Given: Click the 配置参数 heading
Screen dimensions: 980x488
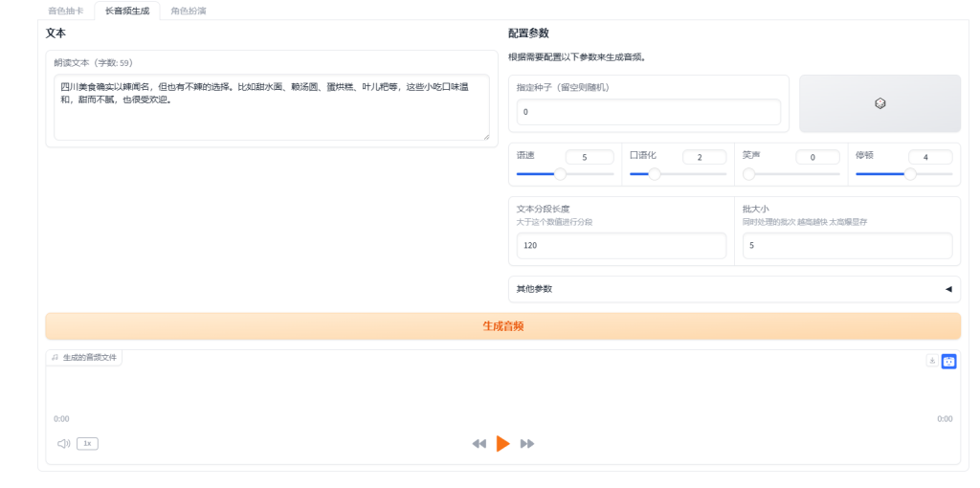Looking at the screenshot, I should (528, 33).
